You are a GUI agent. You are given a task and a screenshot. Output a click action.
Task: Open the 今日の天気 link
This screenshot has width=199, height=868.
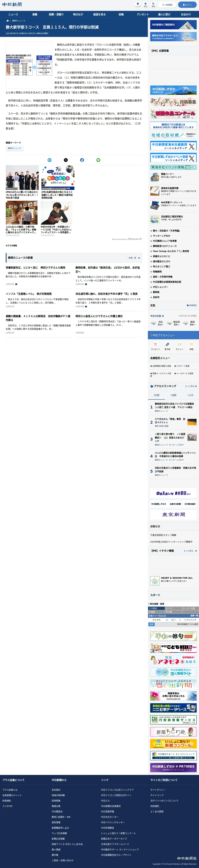(157, 316)
